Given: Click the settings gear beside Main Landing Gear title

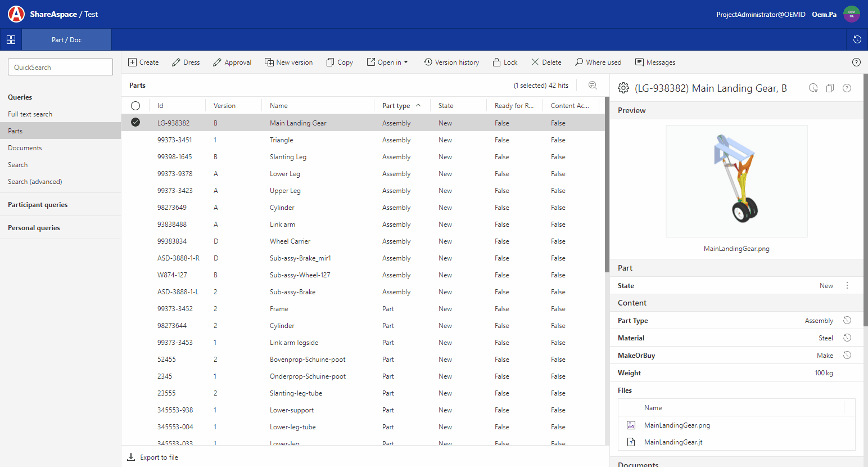Looking at the screenshot, I should (x=623, y=88).
